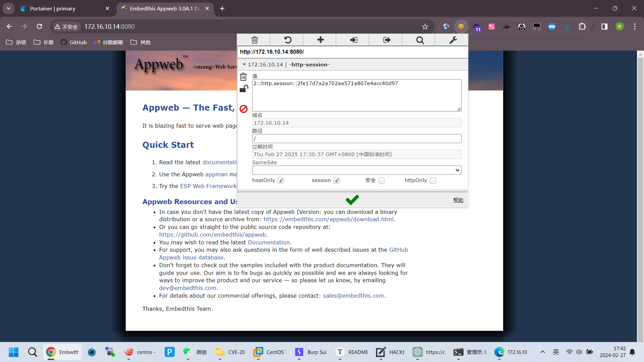Screen dimensions: 644x362
Task: Open Windows Start menu
Action: [14, 352]
